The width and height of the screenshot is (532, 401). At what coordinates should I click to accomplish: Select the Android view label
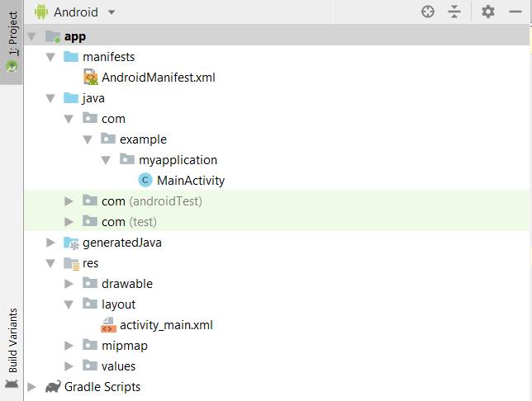coord(76,12)
